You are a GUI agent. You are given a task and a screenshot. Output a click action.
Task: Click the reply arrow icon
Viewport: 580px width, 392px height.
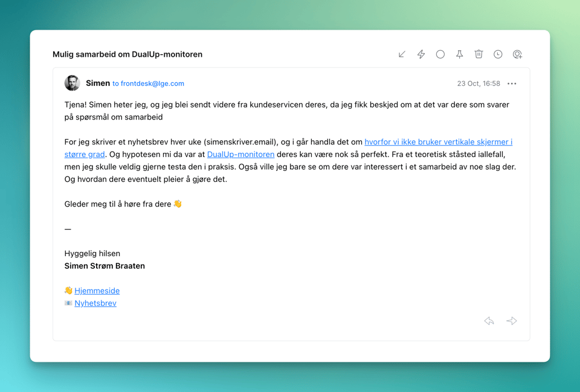489,321
